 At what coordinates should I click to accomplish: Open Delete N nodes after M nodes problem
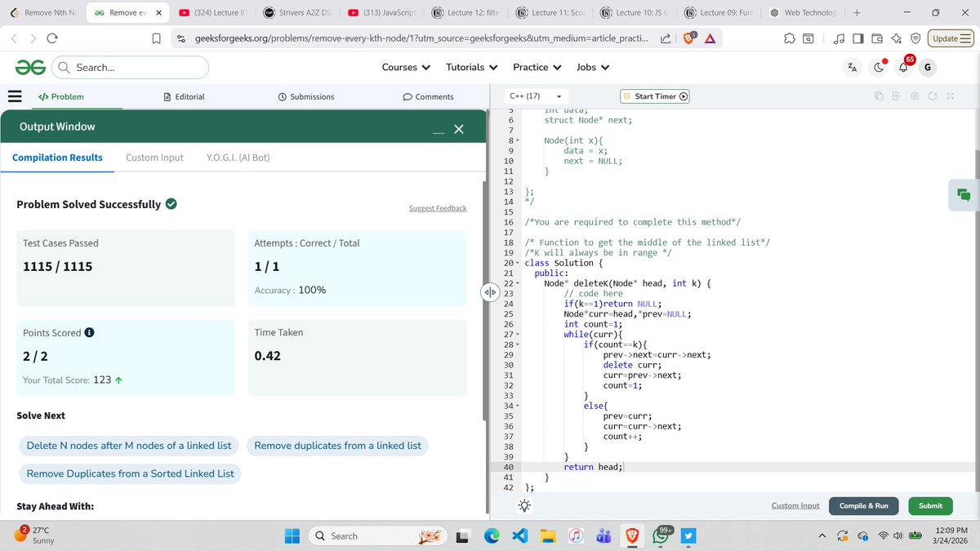129,446
